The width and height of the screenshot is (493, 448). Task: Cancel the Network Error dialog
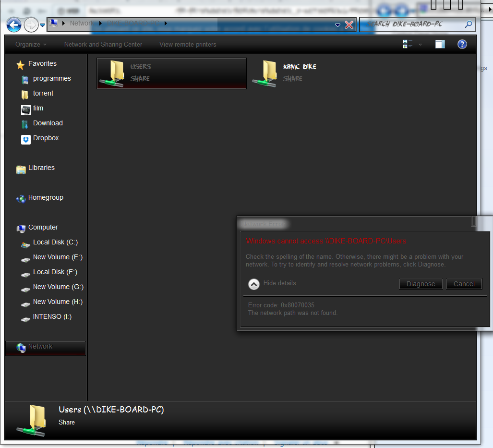coord(464,284)
